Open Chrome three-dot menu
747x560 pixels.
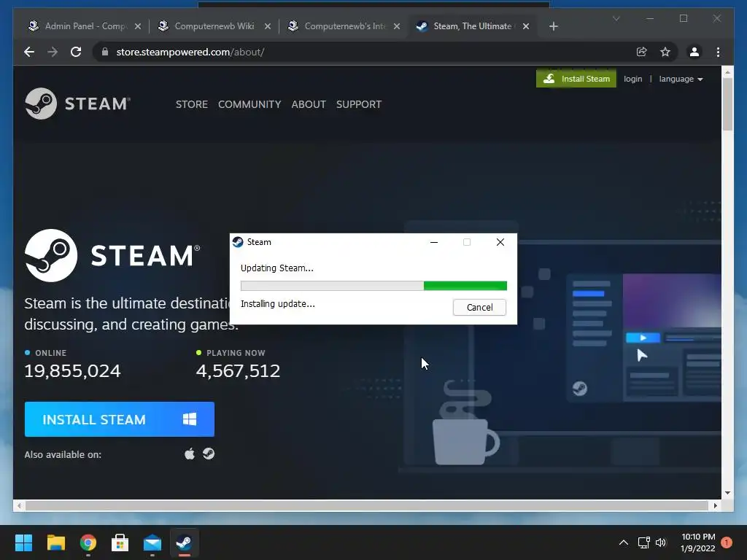tap(718, 52)
